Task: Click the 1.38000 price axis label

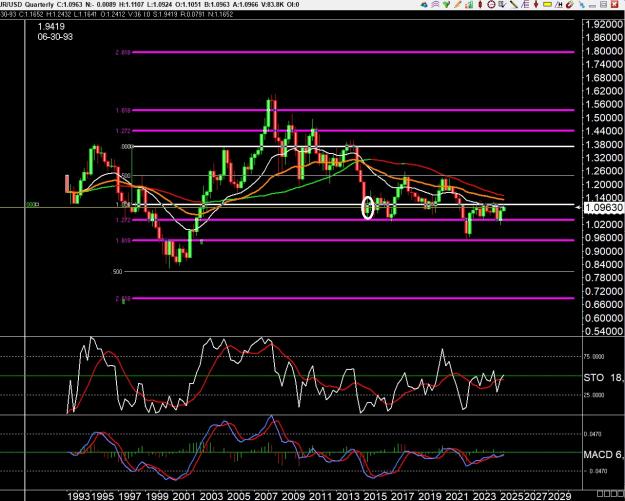Action: click(x=603, y=144)
